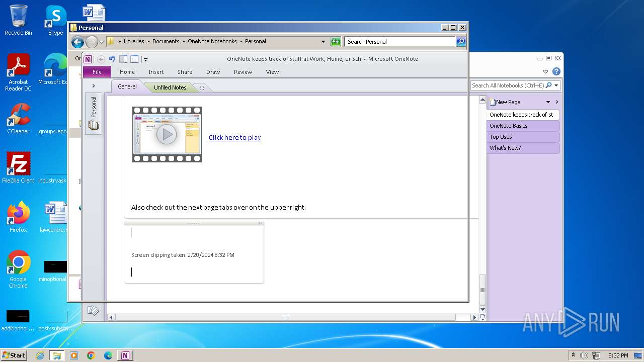Click the Libraries breadcrumb in Explorer
Screen dimensions: 644x362
pos(134,41)
